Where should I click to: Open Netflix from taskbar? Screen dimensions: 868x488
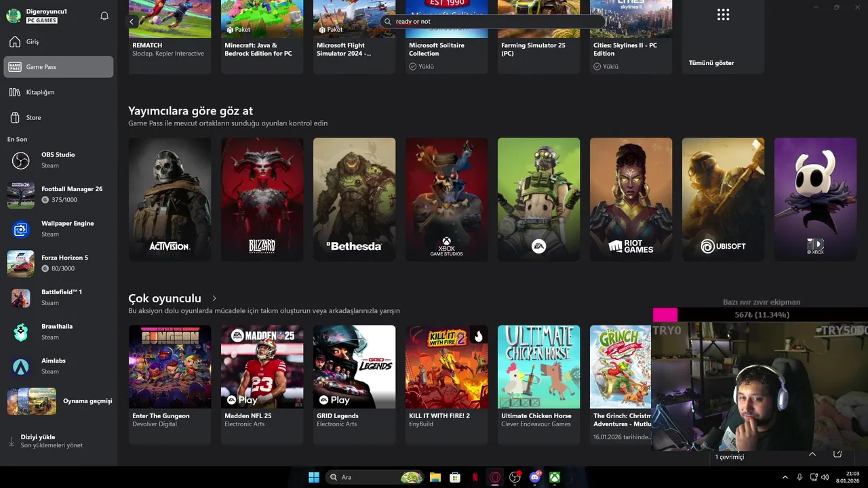click(x=475, y=477)
